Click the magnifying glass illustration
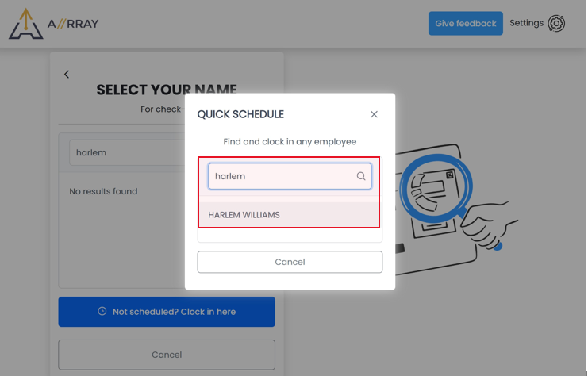Viewport: 588px width, 376px height. tap(437, 186)
